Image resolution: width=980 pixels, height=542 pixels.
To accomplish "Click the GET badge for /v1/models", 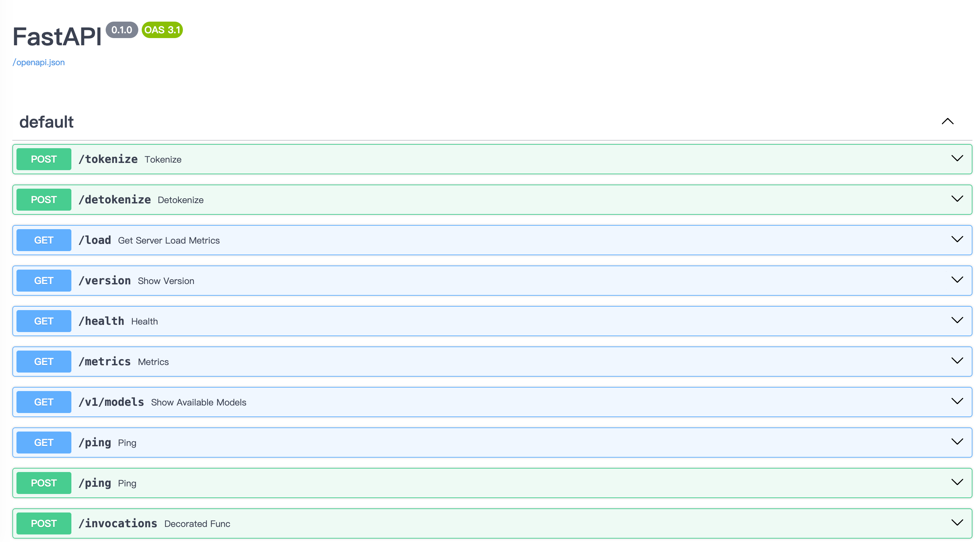I will pyautogui.click(x=44, y=402).
